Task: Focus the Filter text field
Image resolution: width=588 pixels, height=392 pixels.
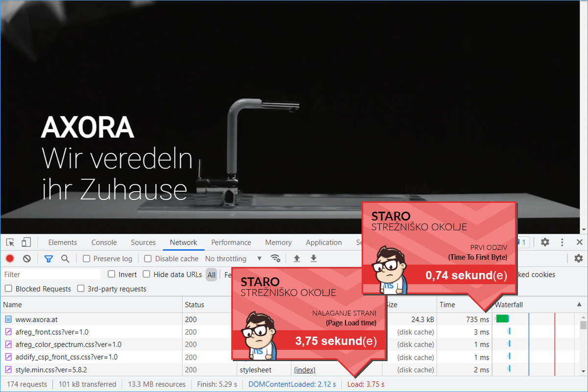Action: (x=51, y=274)
